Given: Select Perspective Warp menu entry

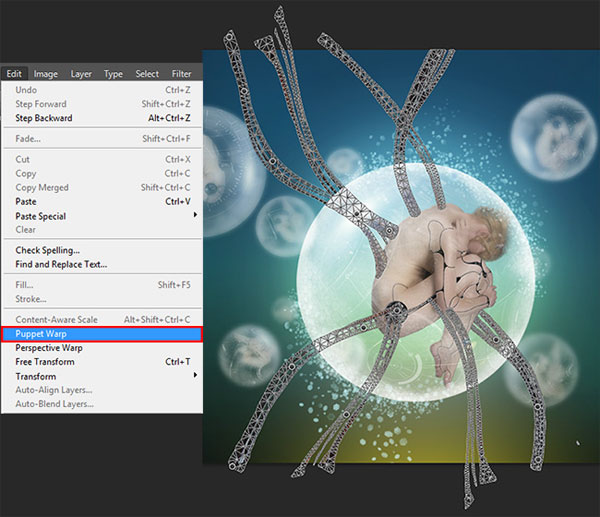Looking at the screenshot, I should click(102, 348).
